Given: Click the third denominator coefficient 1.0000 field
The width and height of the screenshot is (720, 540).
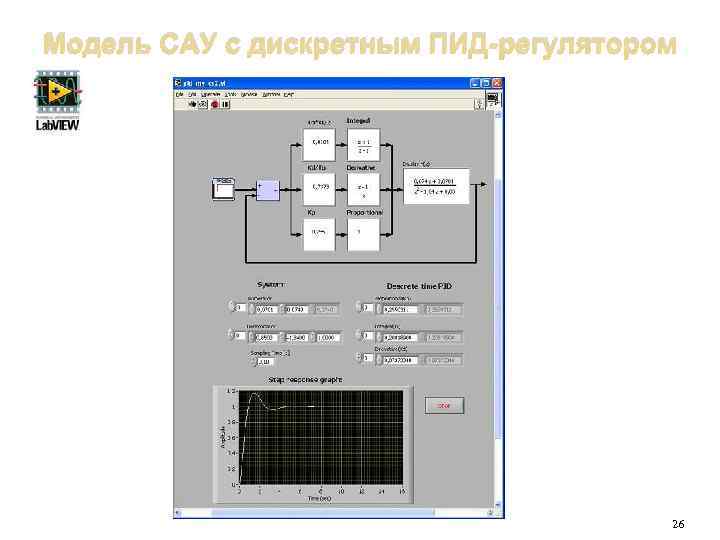Looking at the screenshot, I should click(x=328, y=338).
